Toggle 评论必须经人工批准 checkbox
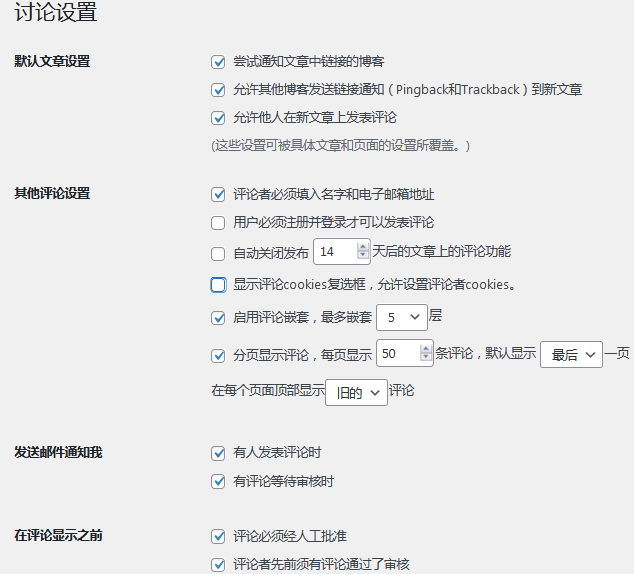This screenshot has width=634, height=574. coord(218,537)
